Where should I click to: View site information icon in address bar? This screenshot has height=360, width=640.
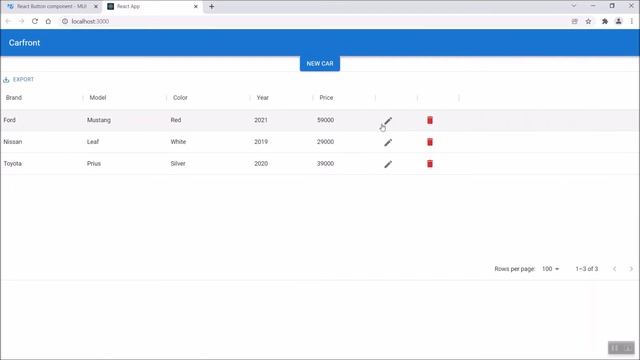coord(64,21)
